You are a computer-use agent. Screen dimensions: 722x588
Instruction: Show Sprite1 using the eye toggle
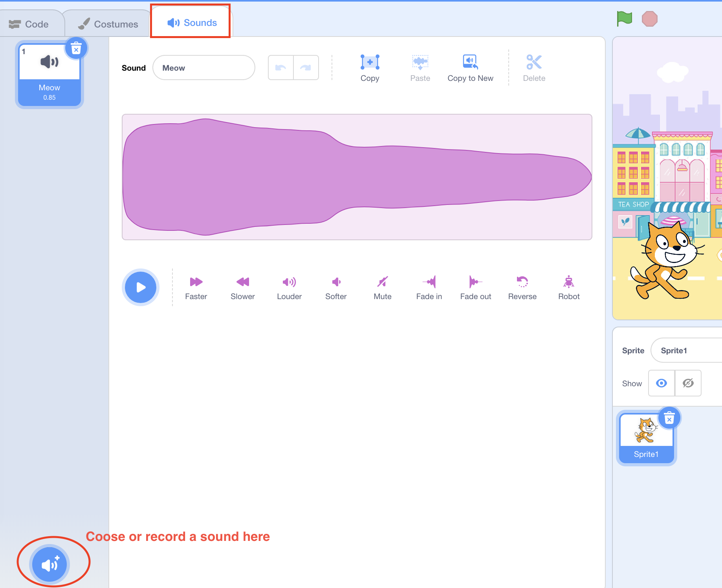pyautogui.click(x=661, y=383)
